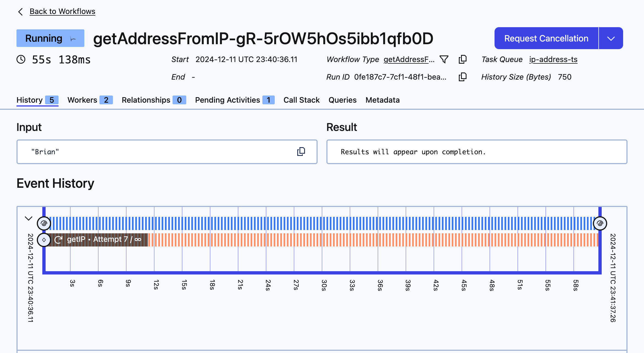This screenshot has width=644, height=353.
Task: Copy the "Brian" input value
Action: tap(301, 152)
